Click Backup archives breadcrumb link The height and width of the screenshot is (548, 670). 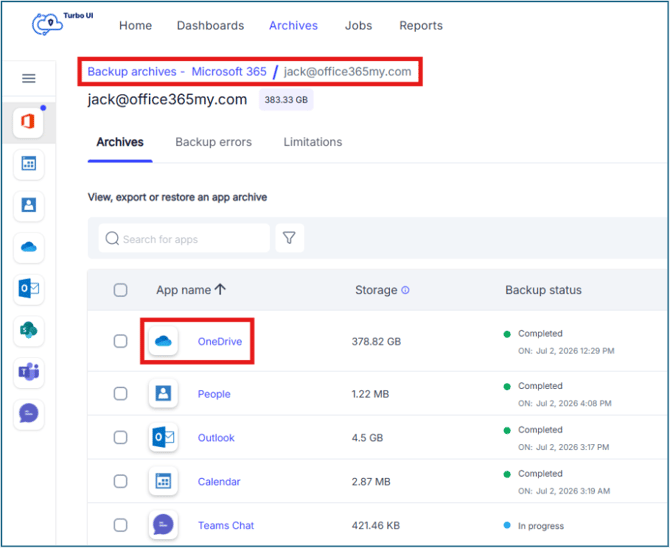coord(132,71)
